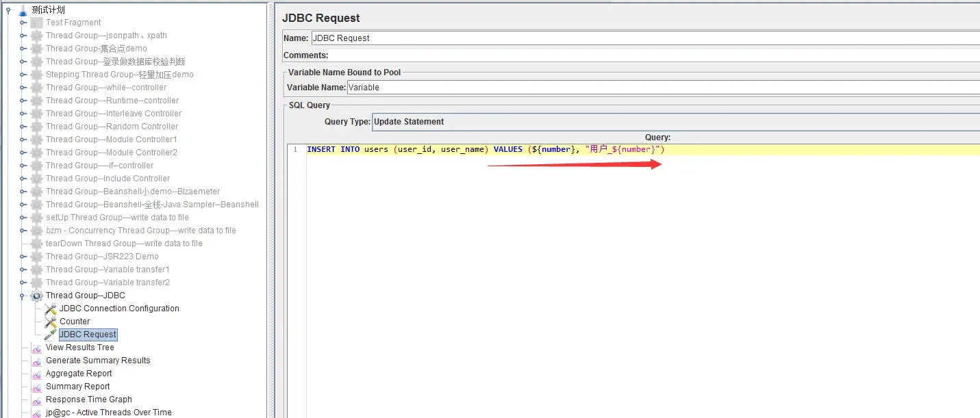Click the Summary Report listener icon

tap(36, 387)
